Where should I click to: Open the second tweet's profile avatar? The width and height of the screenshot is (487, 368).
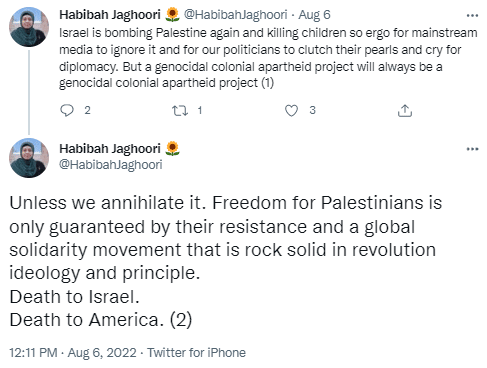pyautogui.click(x=29, y=158)
